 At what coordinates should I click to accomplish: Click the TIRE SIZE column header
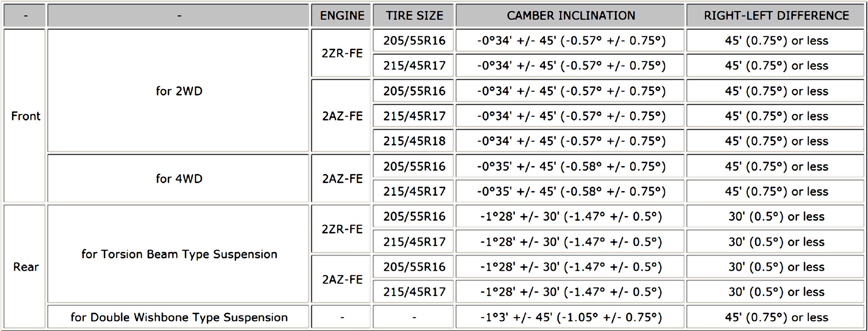[x=414, y=16]
